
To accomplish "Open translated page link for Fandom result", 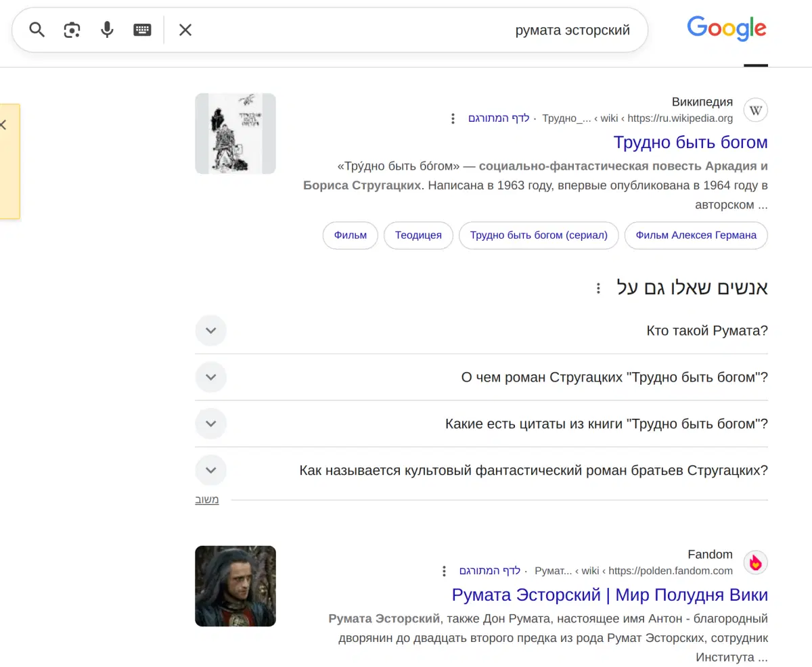I will tap(490, 571).
